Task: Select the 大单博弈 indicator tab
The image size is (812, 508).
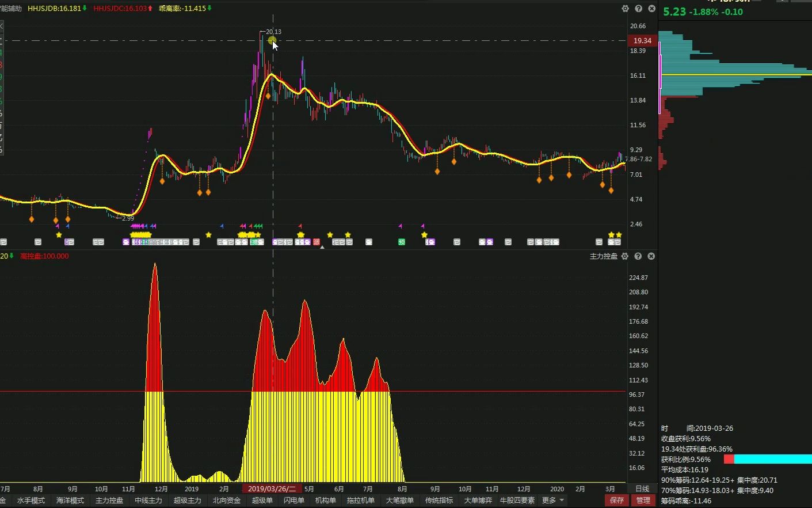Action: [478, 501]
